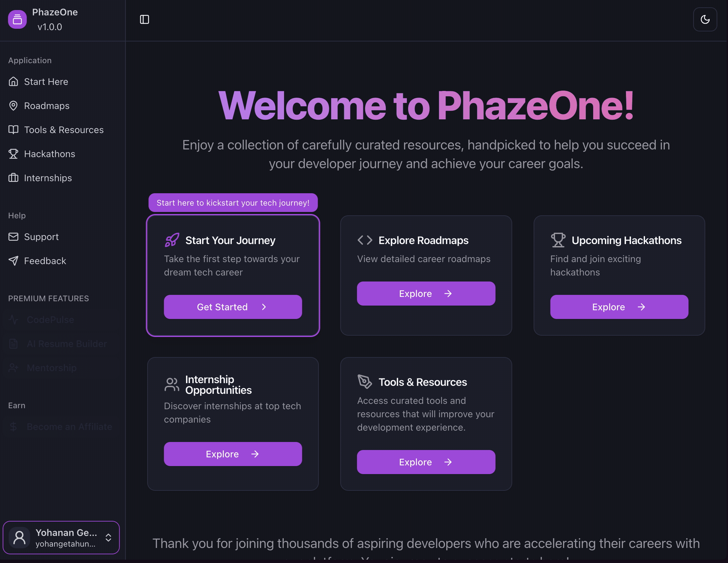This screenshot has height=563, width=728.
Task: Click Explore under Internship Opportunities
Action: (233, 454)
